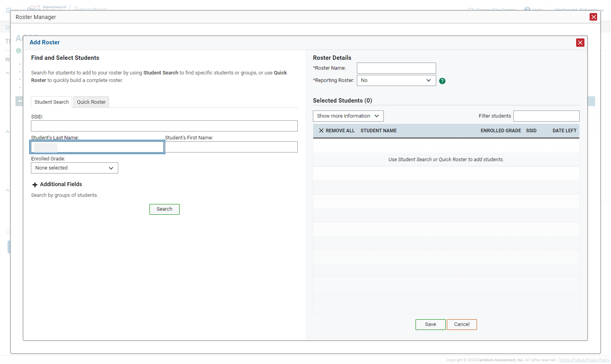The width and height of the screenshot is (611, 364).
Task: Click the Filter students input box
Action: 546,116
